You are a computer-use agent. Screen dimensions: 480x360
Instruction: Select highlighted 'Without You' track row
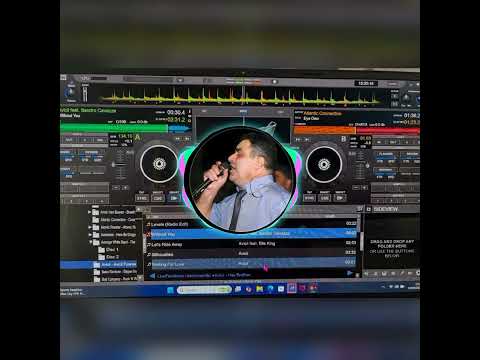tap(252, 234)
